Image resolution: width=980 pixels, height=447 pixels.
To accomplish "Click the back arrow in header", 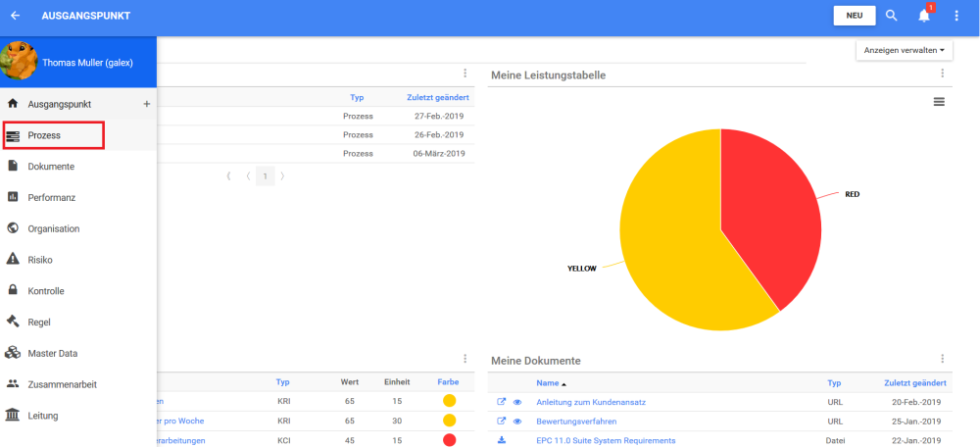I will tap(15, 16).
